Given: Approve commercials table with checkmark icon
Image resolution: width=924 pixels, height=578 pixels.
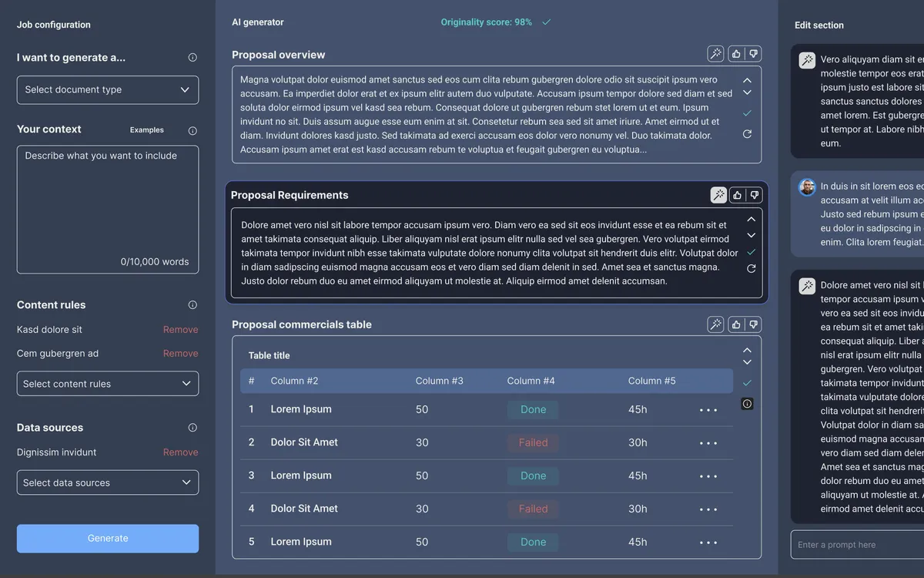Looking at the screenshot, I should (x=747, y=383).
